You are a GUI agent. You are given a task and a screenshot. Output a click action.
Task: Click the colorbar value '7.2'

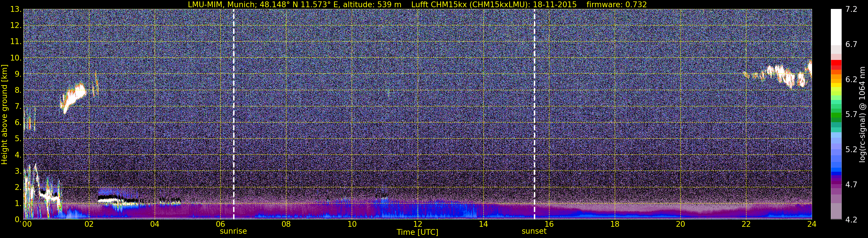(851, 9)
